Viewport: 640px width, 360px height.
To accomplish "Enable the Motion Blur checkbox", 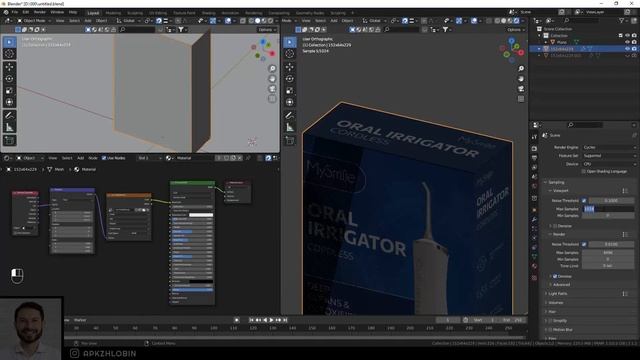I will click(x=550, y=330).
